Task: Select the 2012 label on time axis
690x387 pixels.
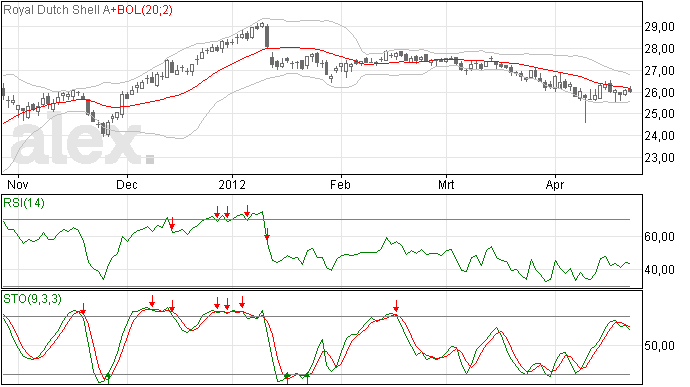Action: [x=232, y=185]
